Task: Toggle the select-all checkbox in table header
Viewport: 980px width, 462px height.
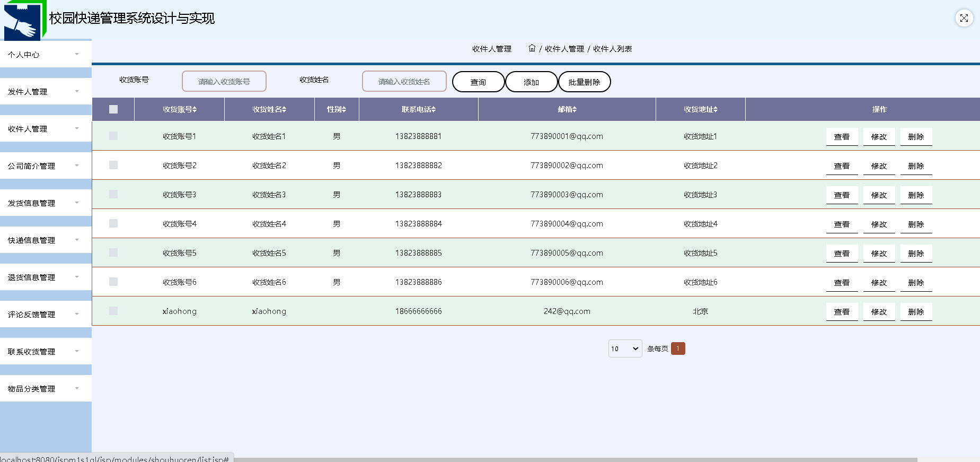Action: point(113,109)
